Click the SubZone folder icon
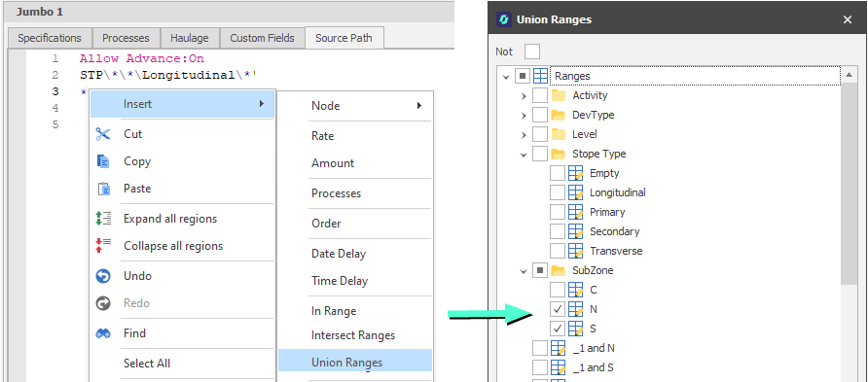Image resolution: width=868 pixels, height=382 pixels. pyautogui.click(x=559, y=270)
